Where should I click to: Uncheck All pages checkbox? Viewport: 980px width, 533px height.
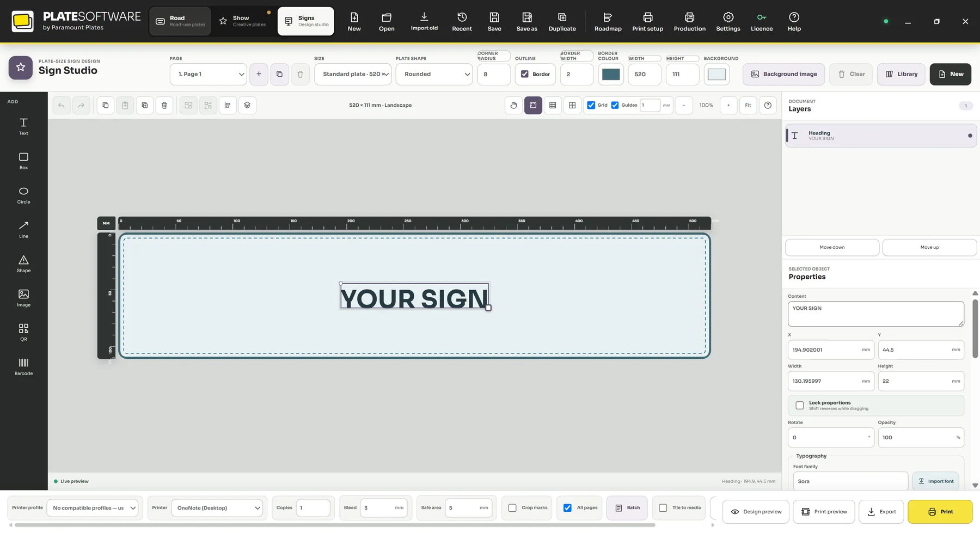567,508
